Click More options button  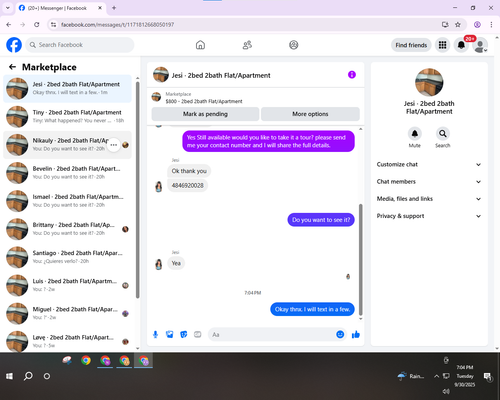point(310,114)
